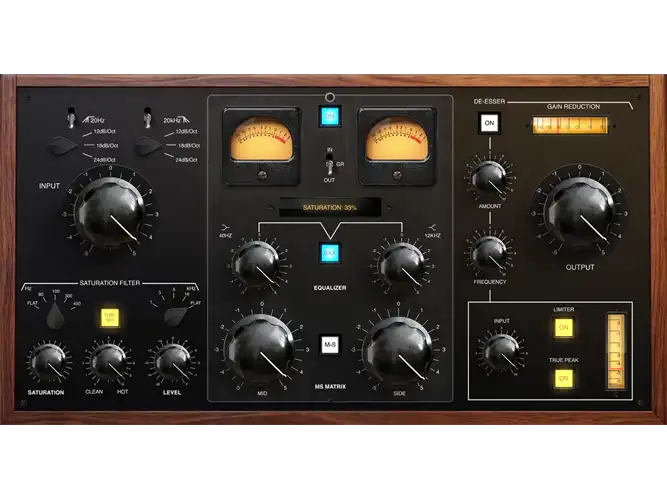Flip the 20kHz low-pass filter switch
The width and height of the screenshot is (667, 500).
point(148,117)
